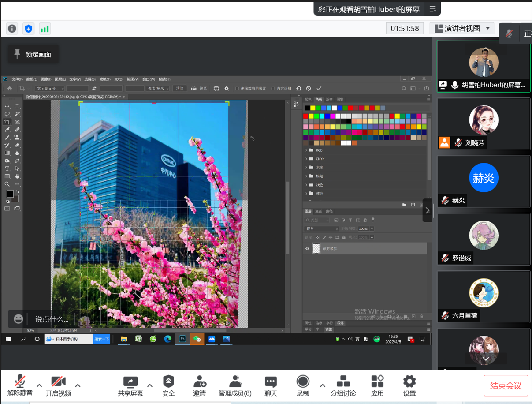Select the Move tool in Photoshop toolbar

(x=7, y=107)
